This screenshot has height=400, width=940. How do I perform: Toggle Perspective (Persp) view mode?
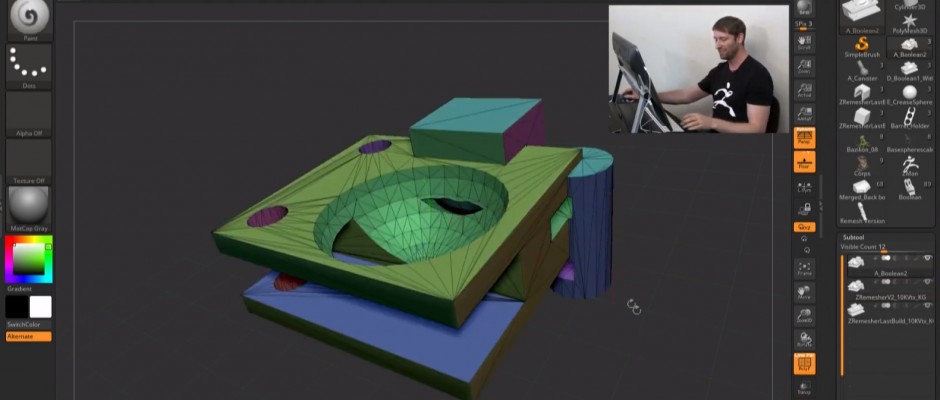tap(804, 138)
